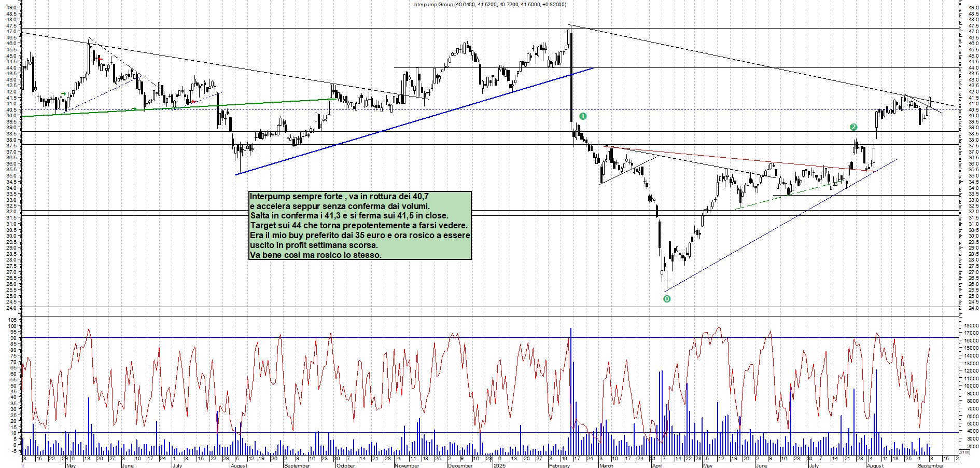
Task: Select the green wave marker labeled 1
Action: pos(583,116)
